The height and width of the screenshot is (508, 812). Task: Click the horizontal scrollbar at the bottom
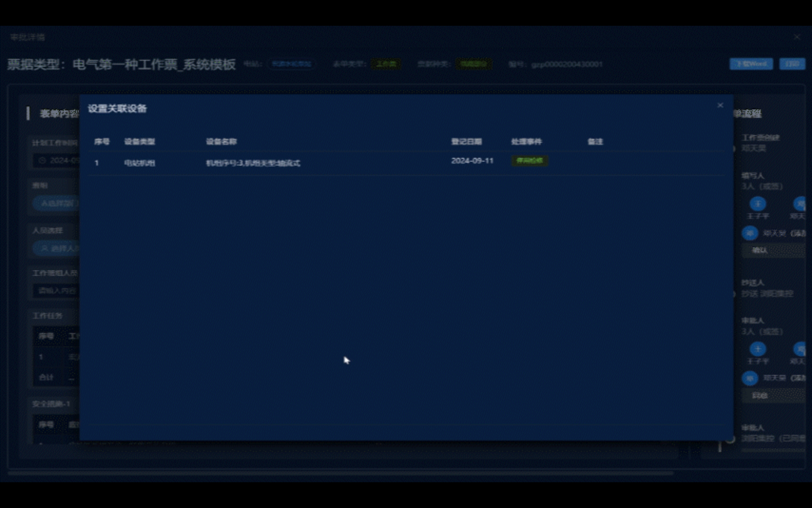(340, 473)
